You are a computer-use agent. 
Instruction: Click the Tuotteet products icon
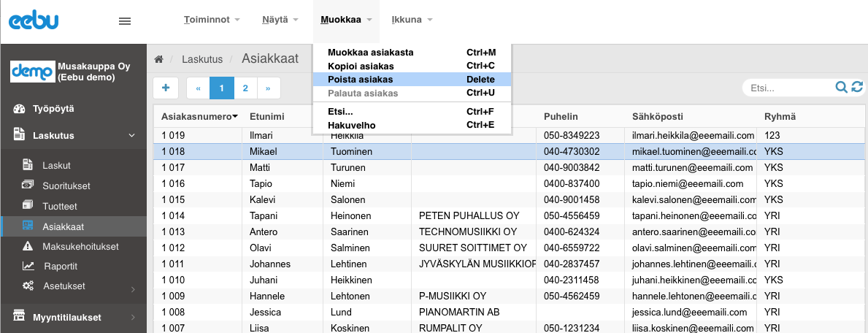tap(27, 205)
